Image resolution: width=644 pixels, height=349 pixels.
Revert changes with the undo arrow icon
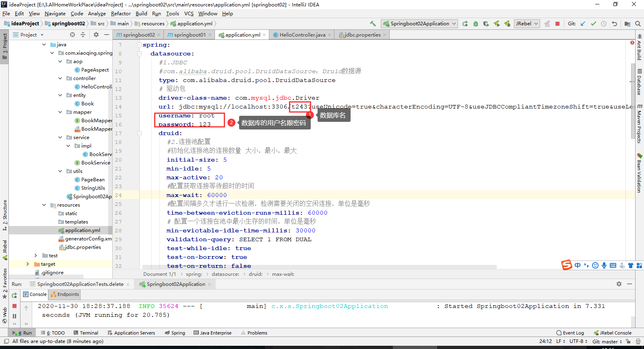pyautogui.click(x=614, y=24)
